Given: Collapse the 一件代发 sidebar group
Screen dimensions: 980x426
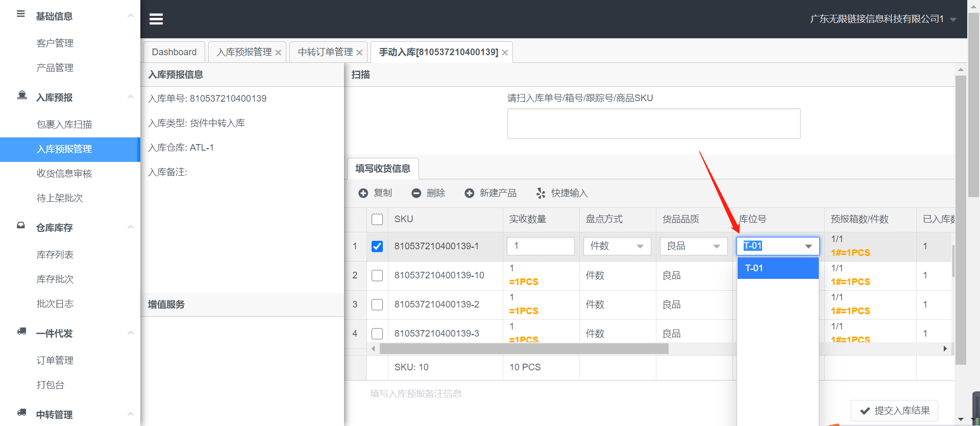Looking at the screenshot, I should coord(131,333).
